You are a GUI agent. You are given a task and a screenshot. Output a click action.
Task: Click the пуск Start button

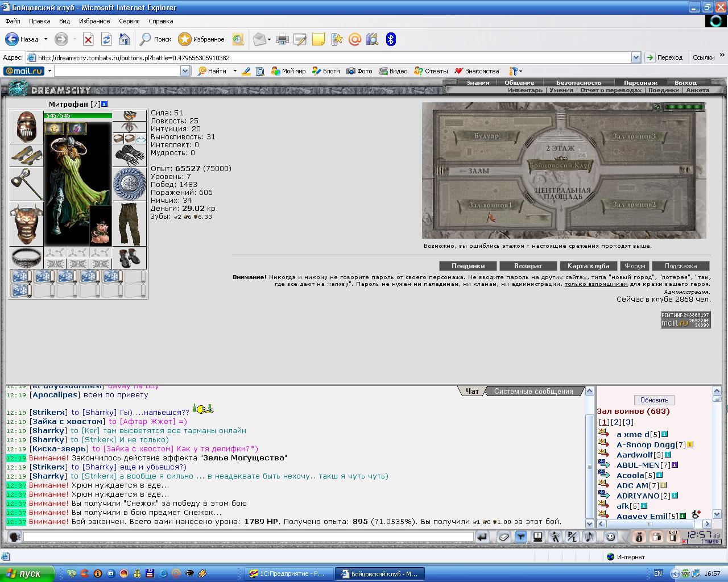point(27,573)
